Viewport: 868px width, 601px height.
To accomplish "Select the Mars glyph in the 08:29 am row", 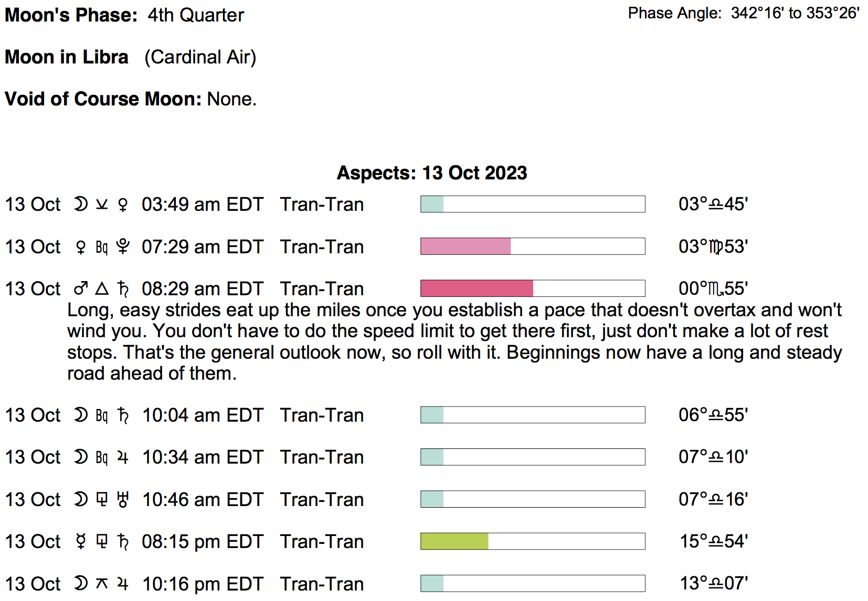I will (80, 288).
